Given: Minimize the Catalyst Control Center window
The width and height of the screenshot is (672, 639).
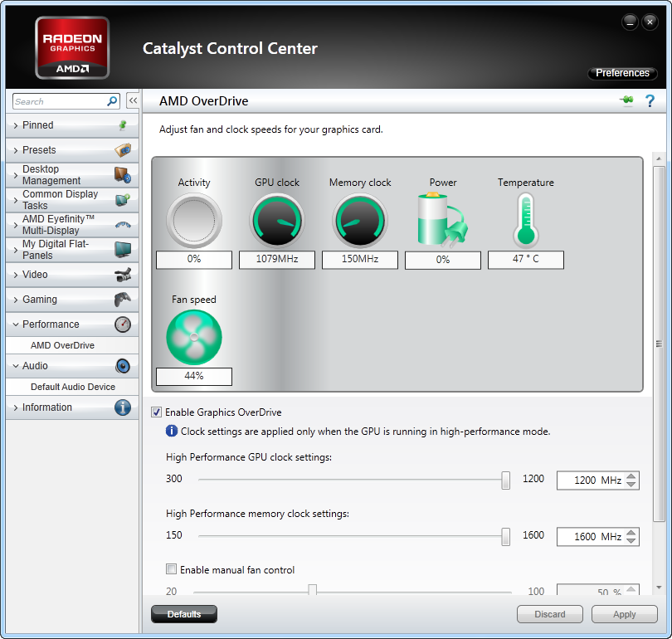Looking at the screenshot, I should pyautogui.click(x=630, y=22).
